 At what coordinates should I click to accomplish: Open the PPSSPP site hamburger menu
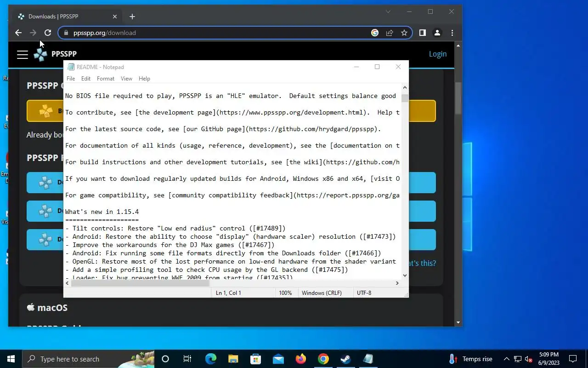23,55
